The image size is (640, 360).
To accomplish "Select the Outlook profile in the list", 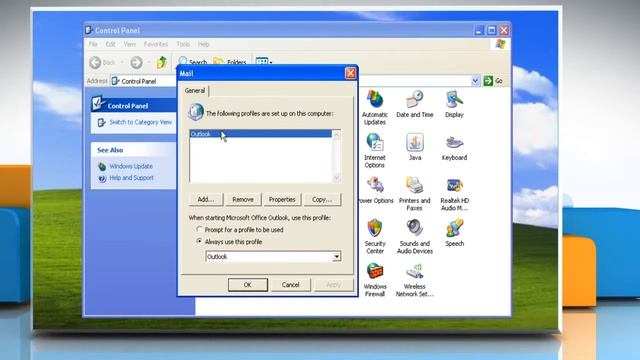I will [260, 134].
